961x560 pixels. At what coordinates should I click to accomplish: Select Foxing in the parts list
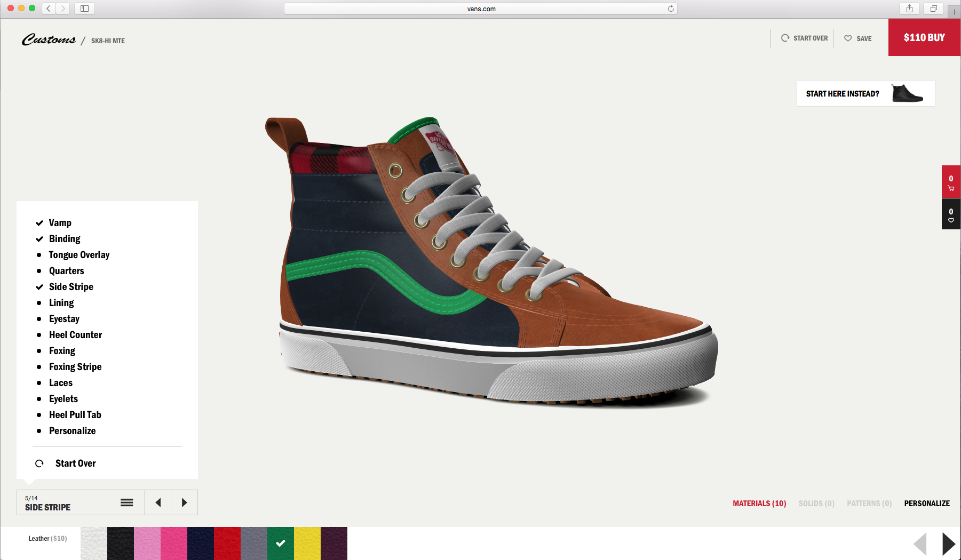click(x=62, y=351)
